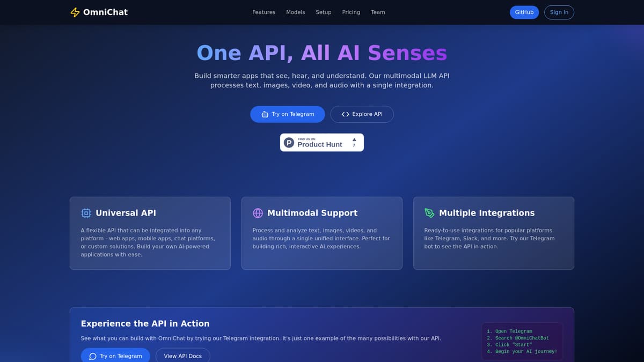Click the Universal API chip icon
644x362 pixels.
(86, 213)
